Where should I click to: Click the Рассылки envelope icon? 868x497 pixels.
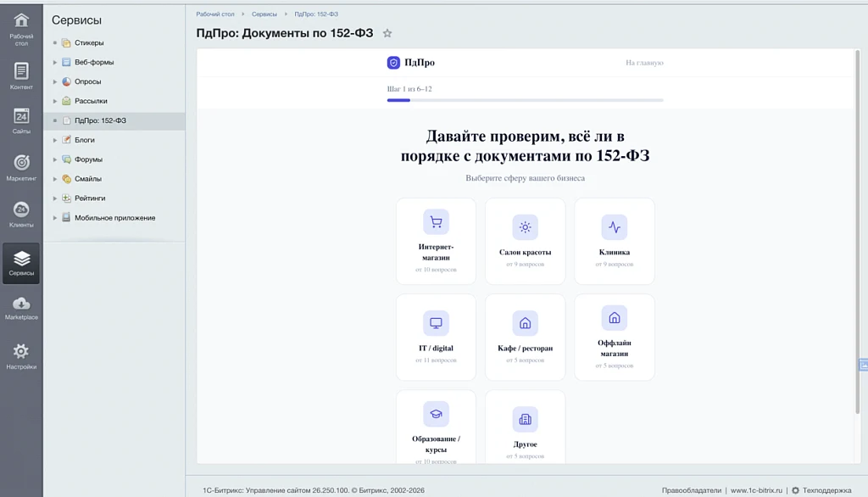pyautogui.click(x=66, y=101)
